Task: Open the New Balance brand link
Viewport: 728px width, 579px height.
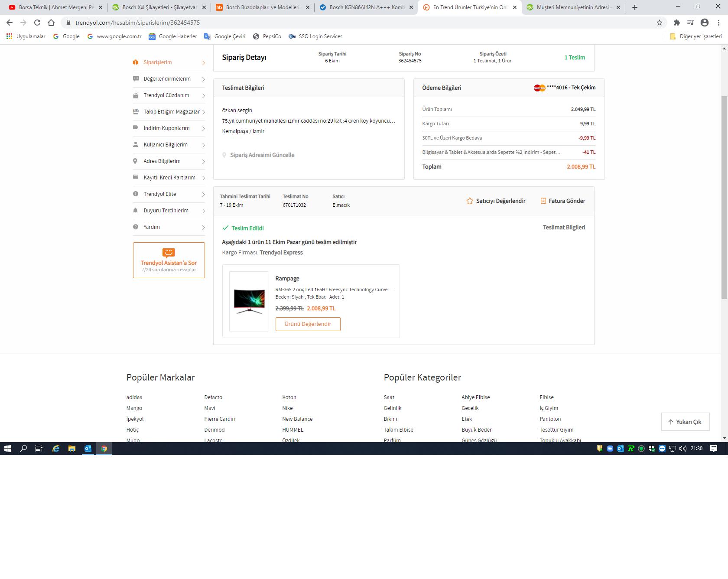Action: [x=297, y=419]
